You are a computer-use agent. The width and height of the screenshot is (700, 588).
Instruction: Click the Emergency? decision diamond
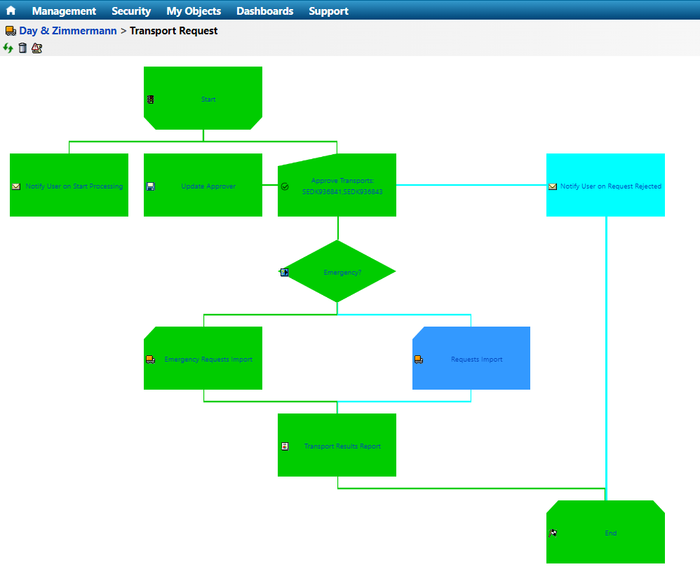point(337,272)
